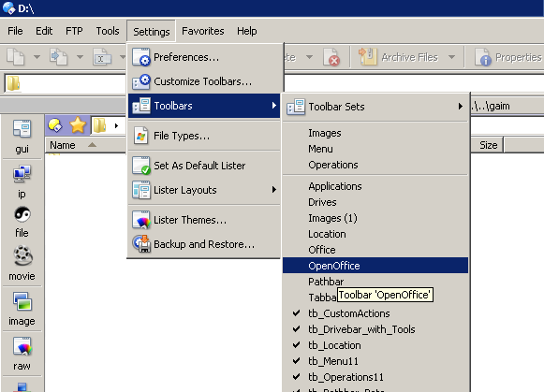Click the yellow star favorites icon
544x392 pixels.
click(78, 125)
